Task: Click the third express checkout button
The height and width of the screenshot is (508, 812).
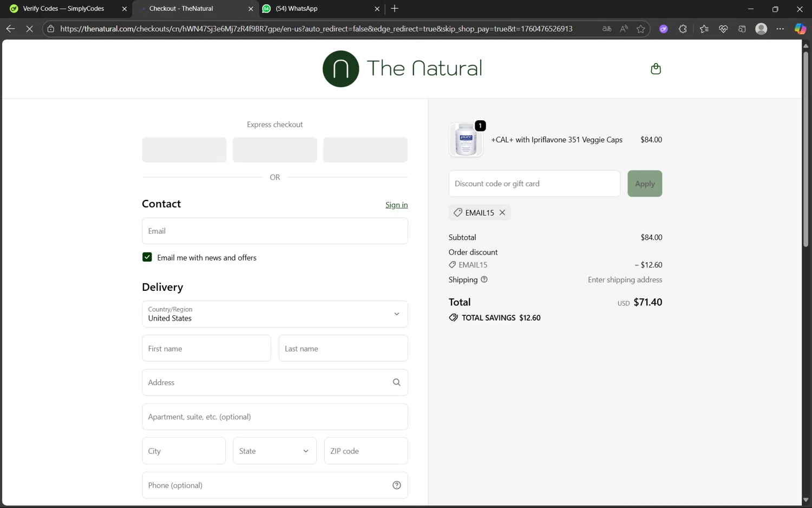Action: 365,150
